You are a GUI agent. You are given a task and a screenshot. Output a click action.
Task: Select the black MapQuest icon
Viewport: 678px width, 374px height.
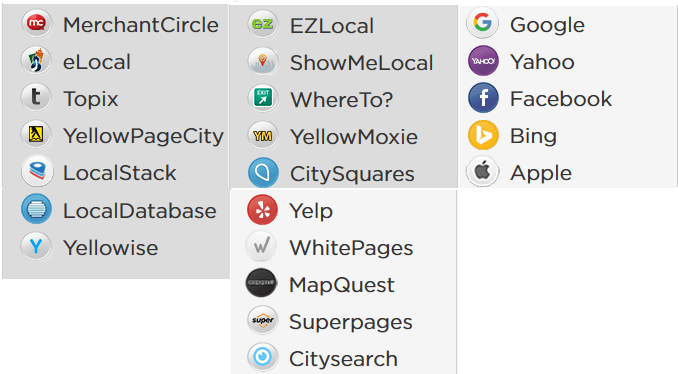click(x=261, y=283)
